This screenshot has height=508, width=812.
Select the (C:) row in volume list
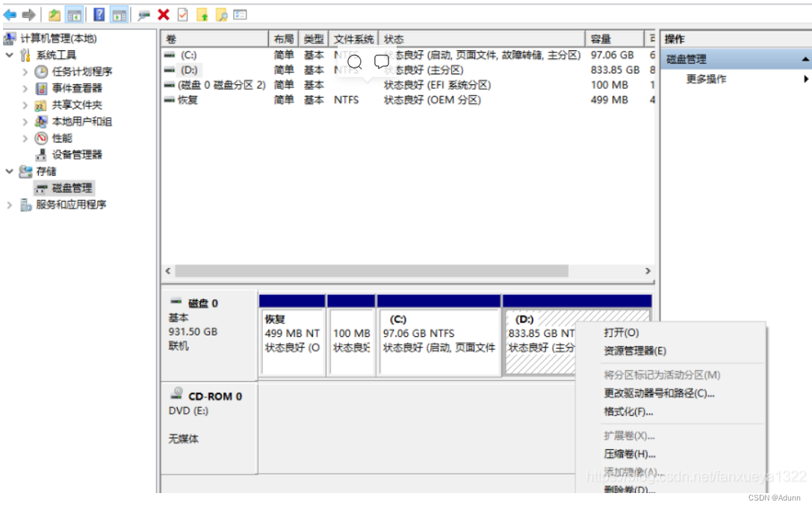[408, 55]
